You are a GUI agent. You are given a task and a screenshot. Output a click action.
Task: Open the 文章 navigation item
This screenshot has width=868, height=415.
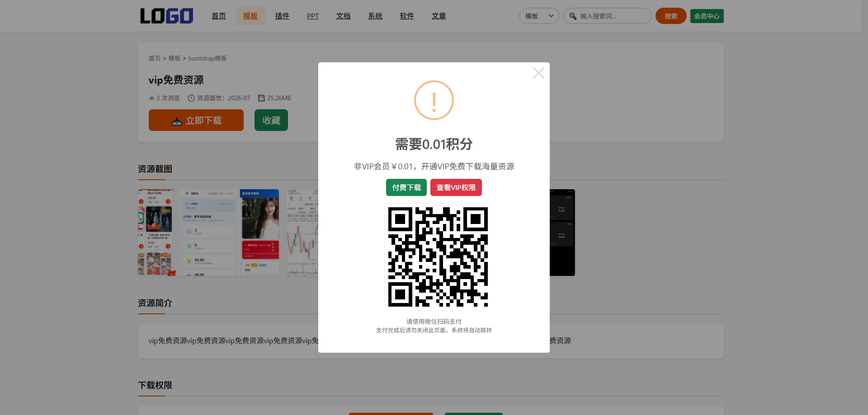point(439,16)
